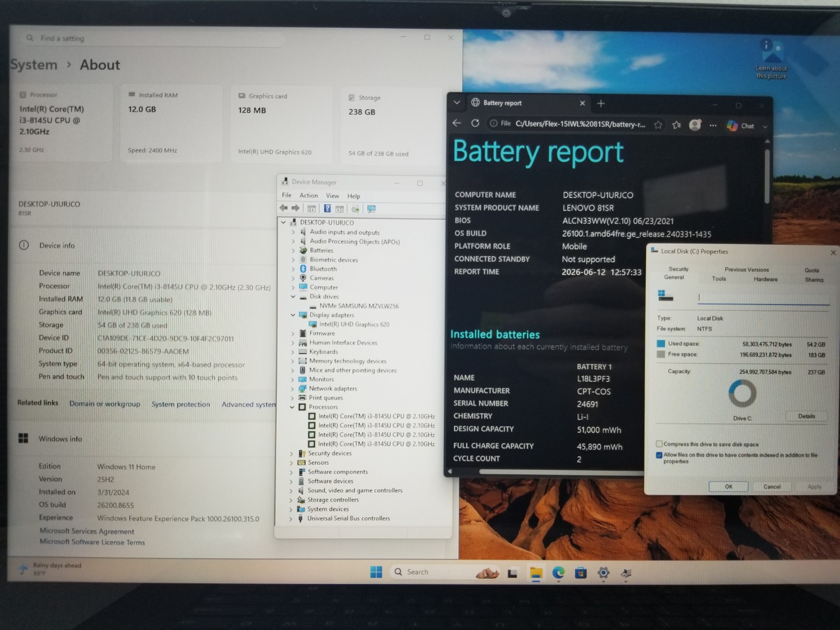The width and height of the screenshot is (840, 630).
Task: Add Battery report page to favorites (star)
Action: (x=658, y=125)
